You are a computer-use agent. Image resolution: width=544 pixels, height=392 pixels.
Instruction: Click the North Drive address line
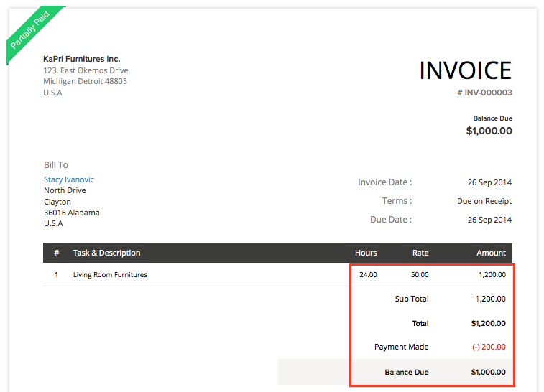65,190
